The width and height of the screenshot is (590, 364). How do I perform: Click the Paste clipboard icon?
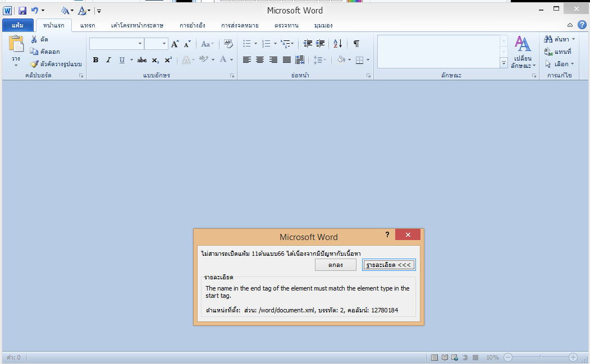(16, 44)
